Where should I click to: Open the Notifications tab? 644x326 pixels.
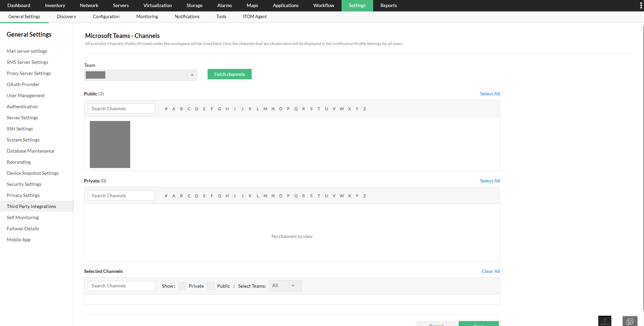(x=187, y=17)
